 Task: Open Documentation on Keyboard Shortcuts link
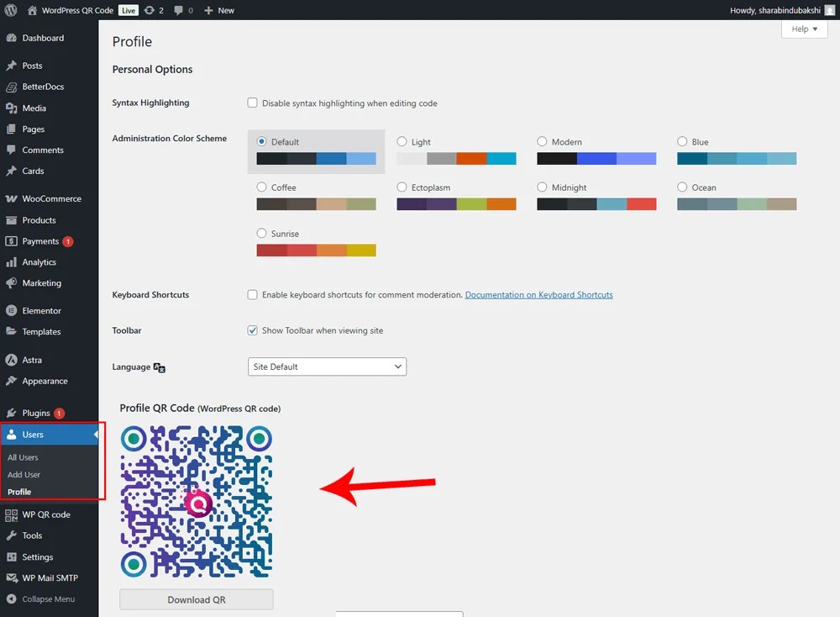pyautogui.click(x=539, y=295)
